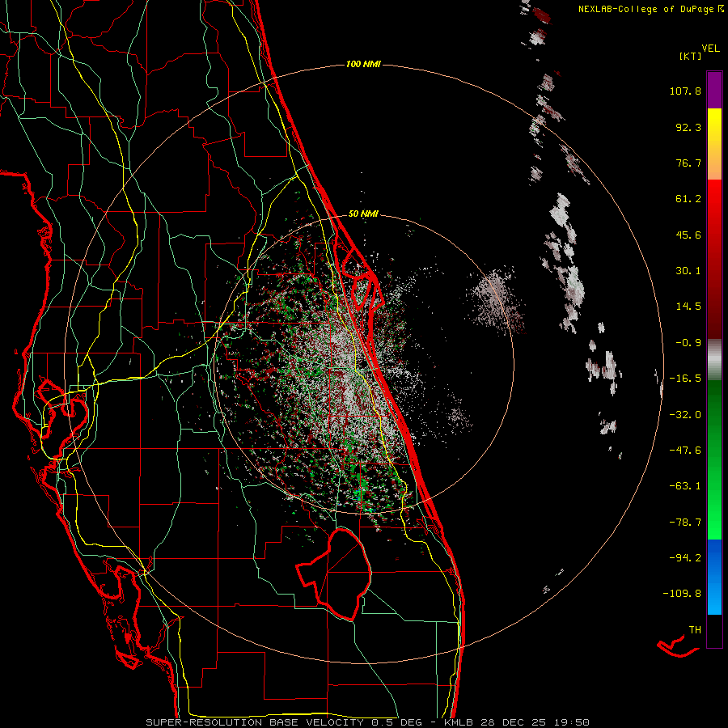Click the Lake Okeechobee outline on the map
This screenshot has width=728, height=728.
pos(335,574)
